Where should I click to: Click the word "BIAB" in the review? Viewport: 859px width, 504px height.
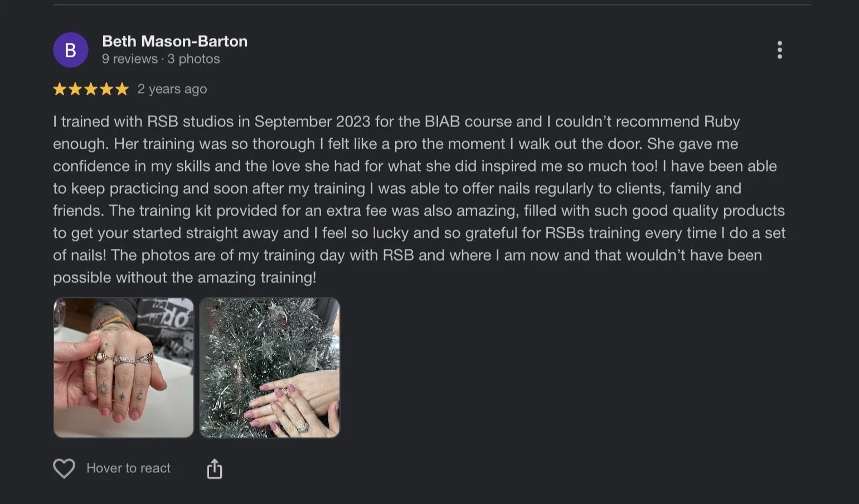coord(443,121)
